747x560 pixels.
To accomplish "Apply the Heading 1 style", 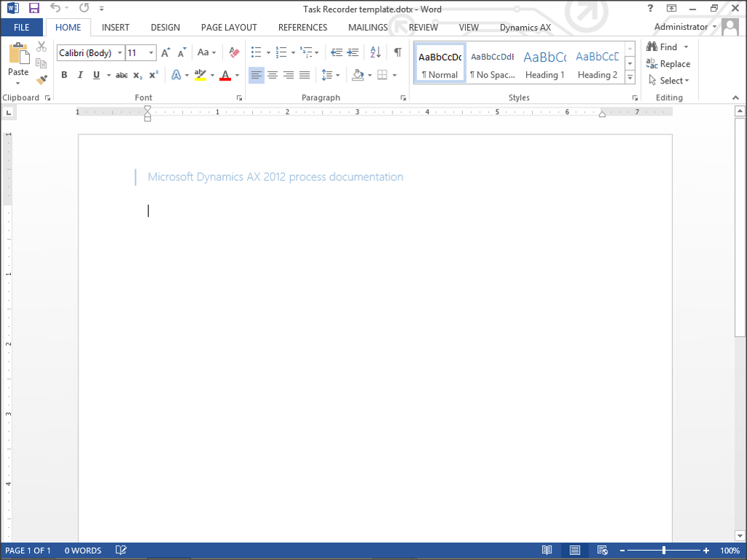I will [x=544, y=63].
